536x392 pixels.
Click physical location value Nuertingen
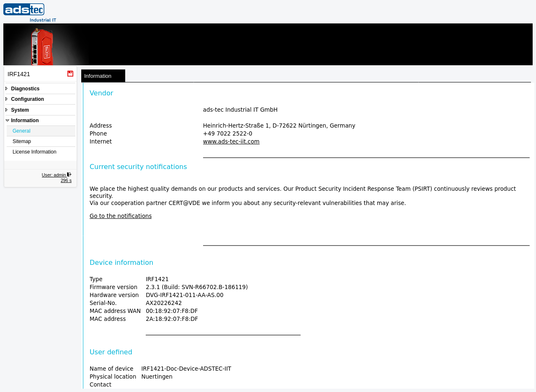[157, 377]
